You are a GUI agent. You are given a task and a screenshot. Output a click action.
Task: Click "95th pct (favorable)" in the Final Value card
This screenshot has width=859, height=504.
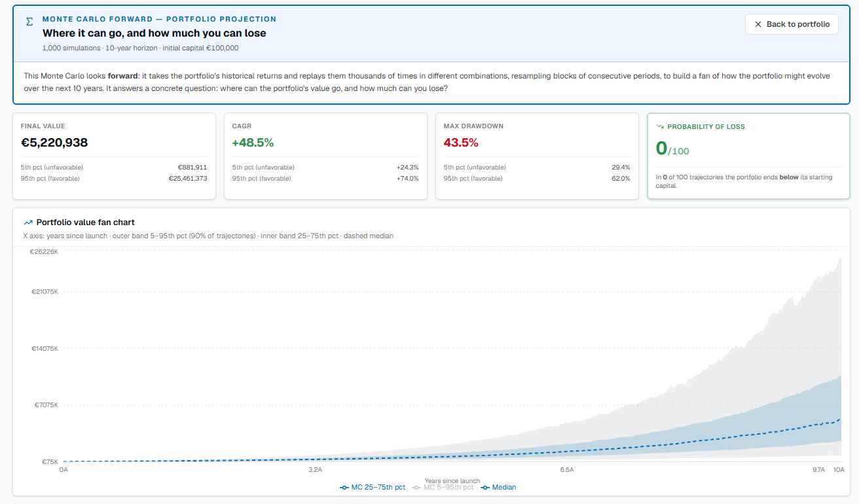click(50, 179)
